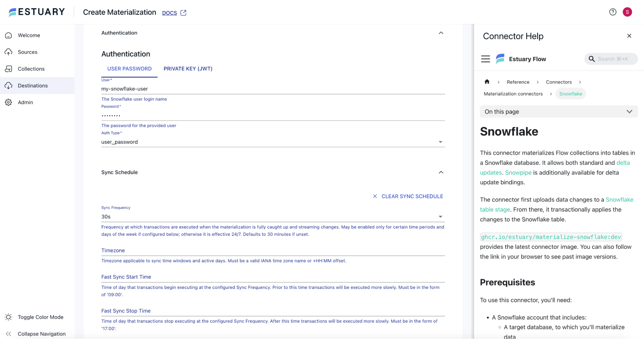Open the hamburger menu in Connector Help
This screenshot has height=339, width=644.
pyautogui.click(x=485, y=59)
